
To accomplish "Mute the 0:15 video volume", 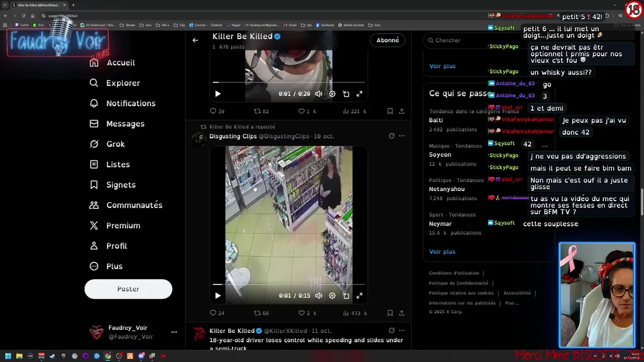I will pyautogui.click(x=318, y=296).
